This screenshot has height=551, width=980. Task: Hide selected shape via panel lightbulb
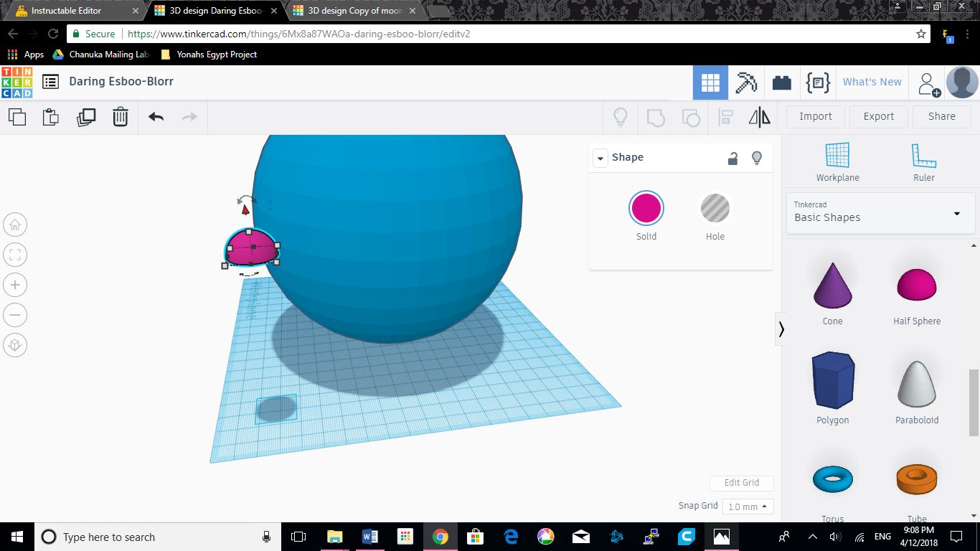click(x=756, y=159)
